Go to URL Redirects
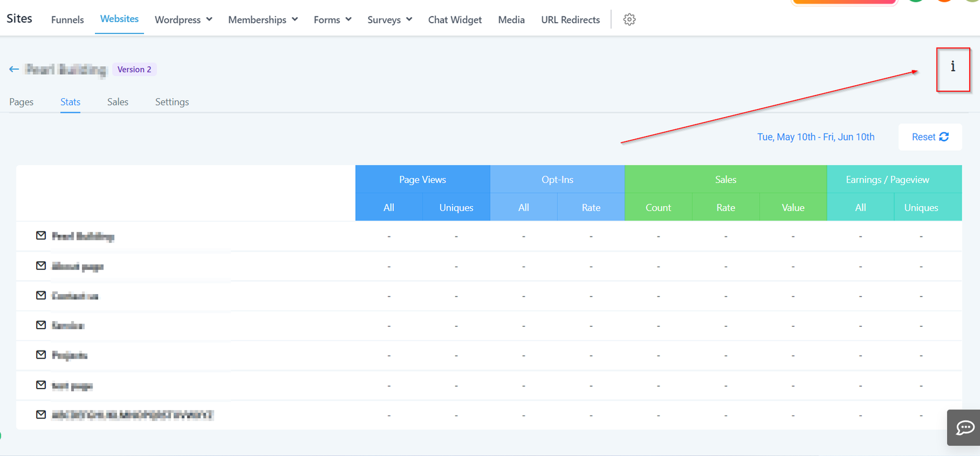Image resolution: width=980 pixels, height=456 pixels. tap(570, 20)
